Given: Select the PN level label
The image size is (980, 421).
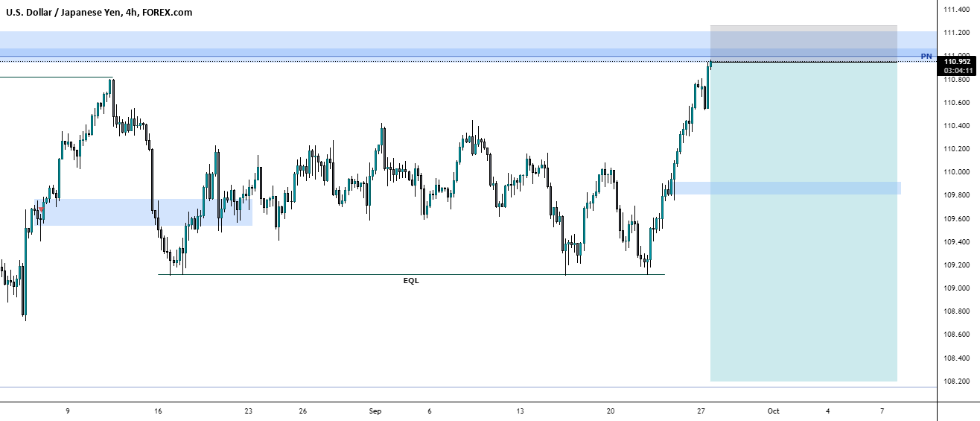Looking at the screenshot, I should (926, 56).
